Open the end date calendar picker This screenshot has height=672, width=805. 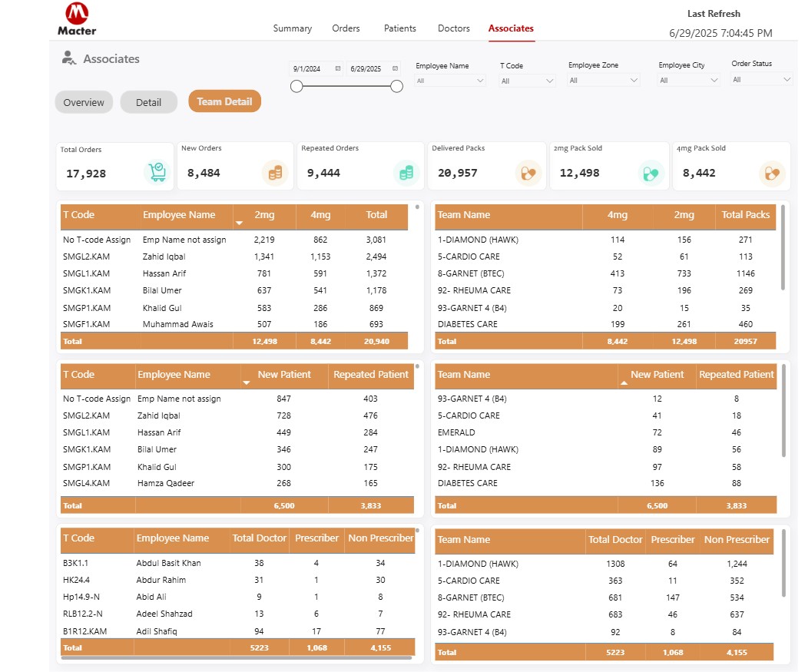click(396, 68)
